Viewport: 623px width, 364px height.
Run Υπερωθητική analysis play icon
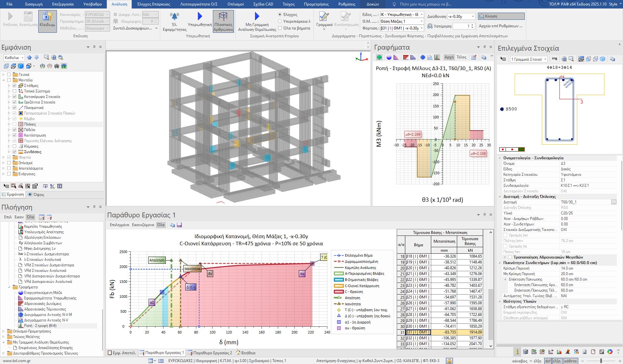[200, 16]
